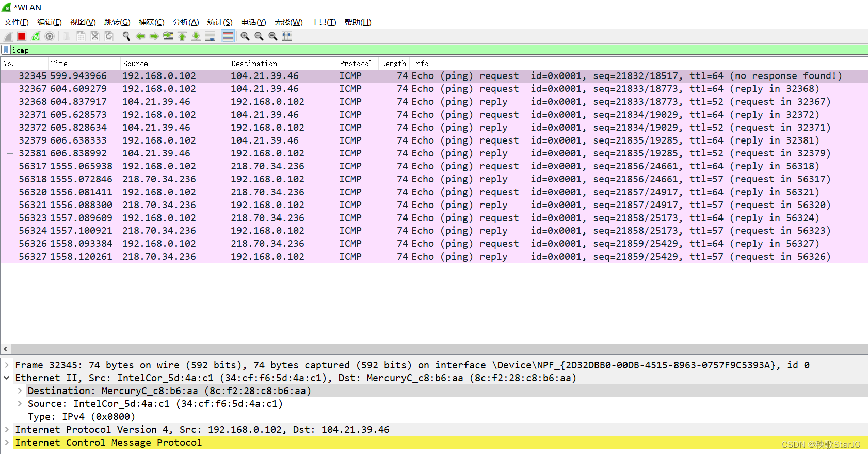The image size is (868, 454).
Task: Select packet 56317 to 218.70.34.236
Action: 434,166
